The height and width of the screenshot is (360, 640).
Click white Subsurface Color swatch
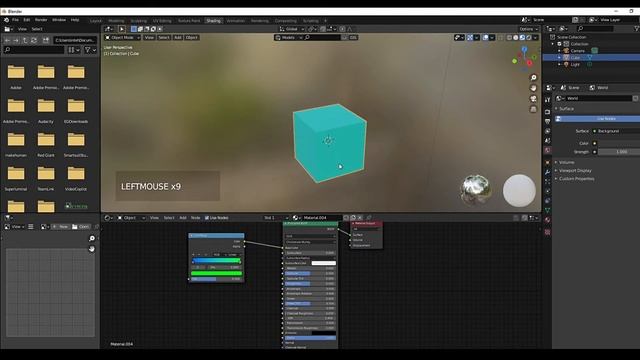pyautogui.click(x=324, y=263)
